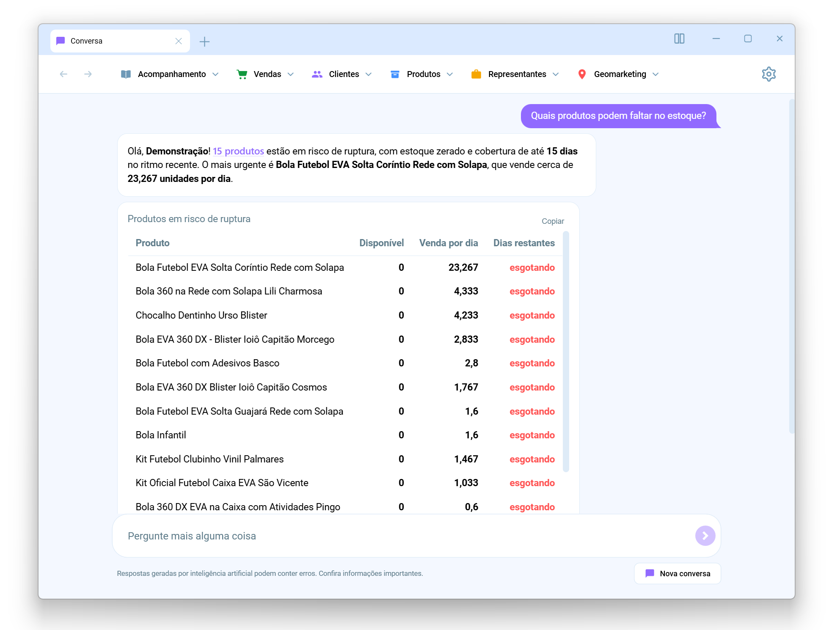Expand the Acompanhamento dropdown chevron
The height and width of the screenshot is (630, 840).
point(215,74)
